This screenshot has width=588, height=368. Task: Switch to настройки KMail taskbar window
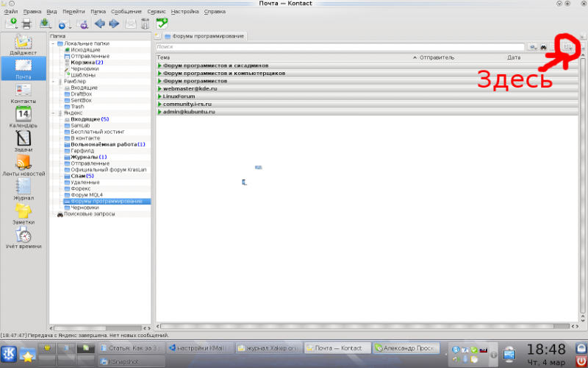click(x=200, y=348)
